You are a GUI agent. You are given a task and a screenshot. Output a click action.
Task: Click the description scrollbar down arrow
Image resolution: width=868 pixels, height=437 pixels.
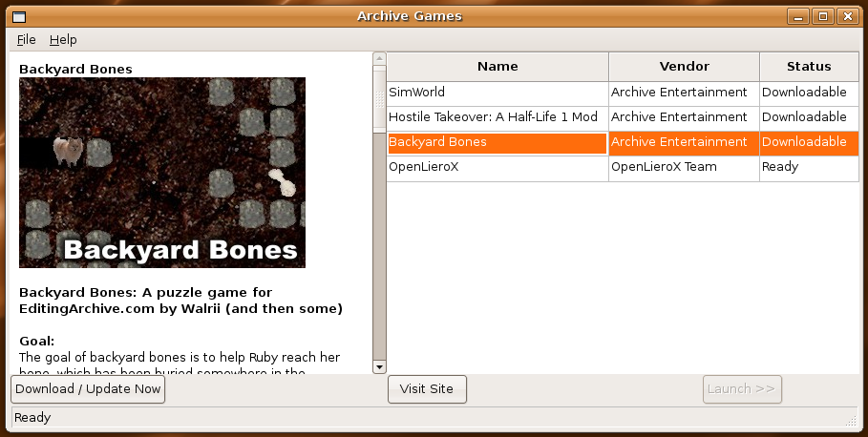[x=379, y=366]
